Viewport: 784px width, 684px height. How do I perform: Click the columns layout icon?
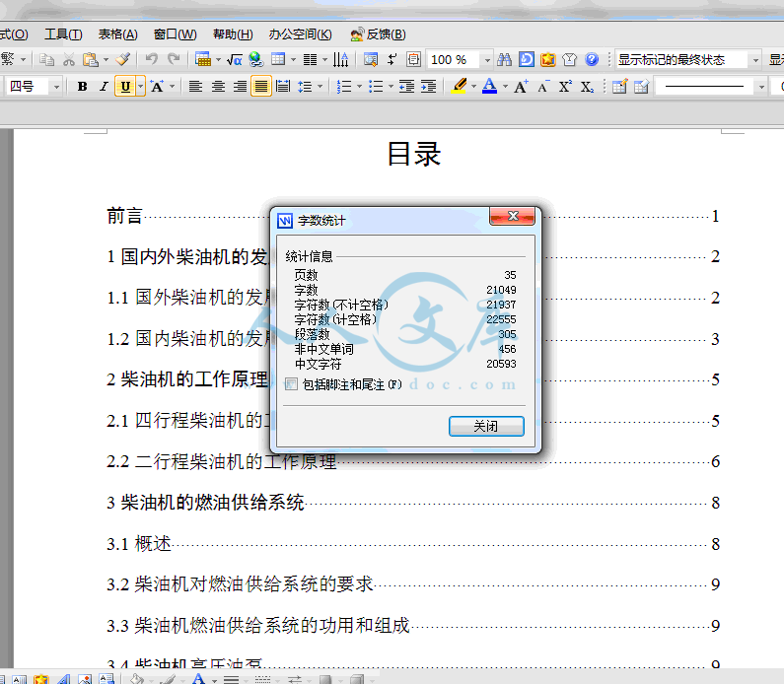(310, 60)
